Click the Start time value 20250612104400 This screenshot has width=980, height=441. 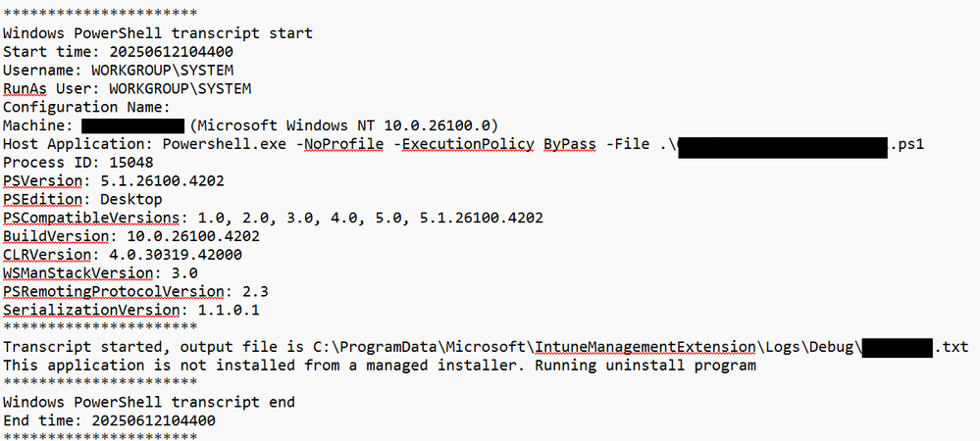pos(172,52)
